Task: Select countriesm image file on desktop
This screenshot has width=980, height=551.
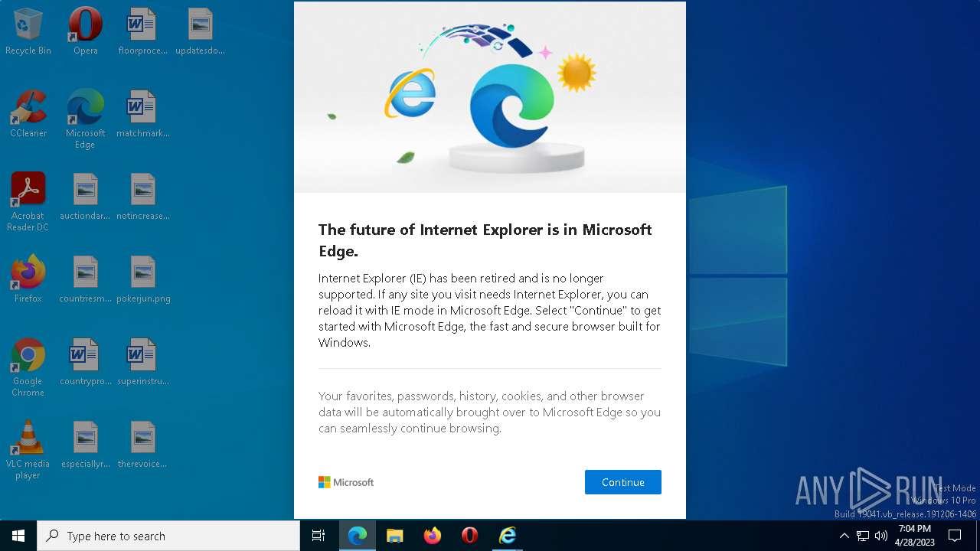Action: click(x=86, y=279)
